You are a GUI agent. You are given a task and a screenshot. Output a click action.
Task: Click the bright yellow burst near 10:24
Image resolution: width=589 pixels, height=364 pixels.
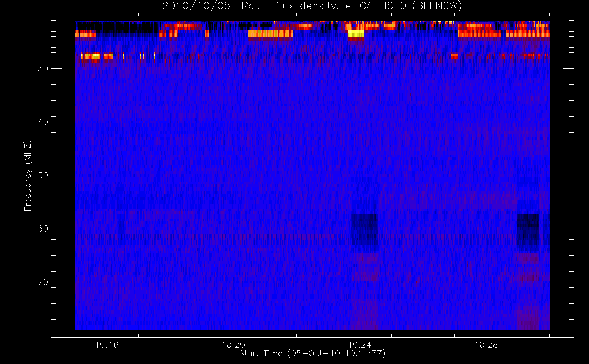click(x=356, y=33)
